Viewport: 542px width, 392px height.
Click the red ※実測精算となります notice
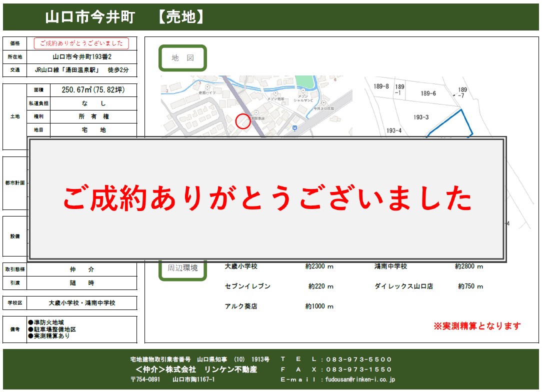click(477, 326)
